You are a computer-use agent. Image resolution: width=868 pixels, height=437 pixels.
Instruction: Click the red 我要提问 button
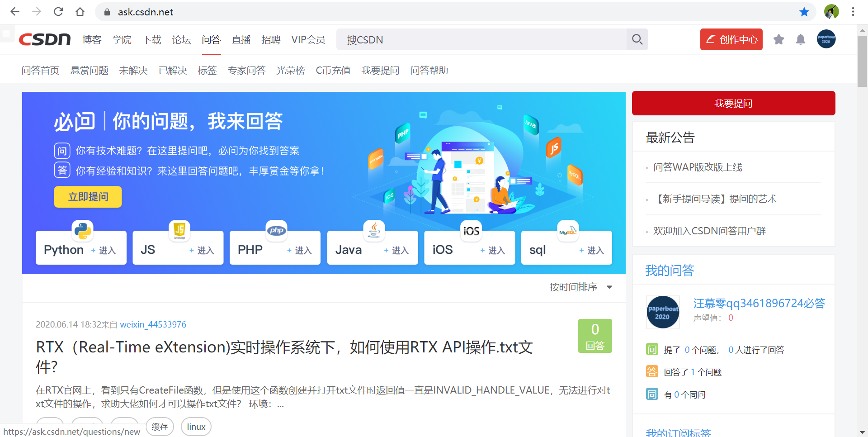(x=733, y=103)
